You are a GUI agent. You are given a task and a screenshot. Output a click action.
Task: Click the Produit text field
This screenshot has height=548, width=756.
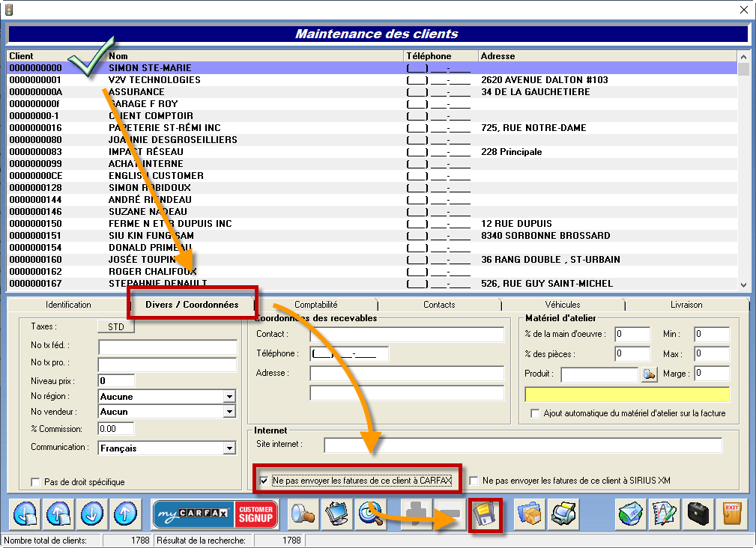click(600, 374)
